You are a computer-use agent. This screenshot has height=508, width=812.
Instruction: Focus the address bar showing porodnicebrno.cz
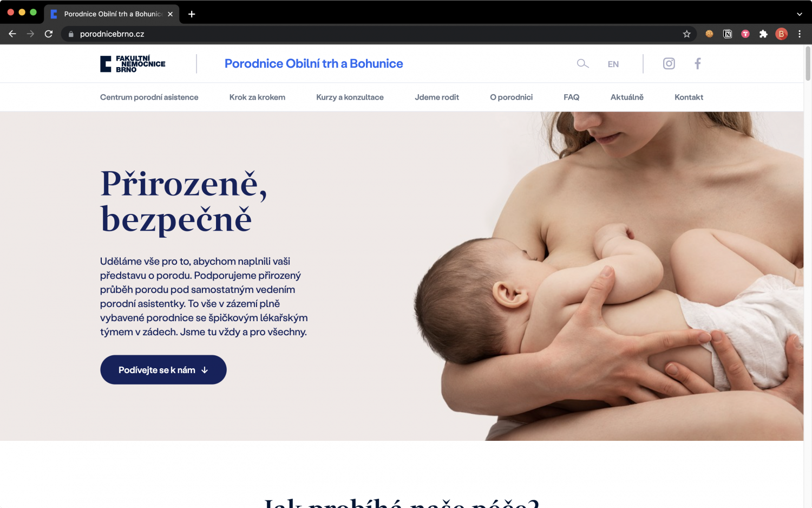[x=374, y=34]
